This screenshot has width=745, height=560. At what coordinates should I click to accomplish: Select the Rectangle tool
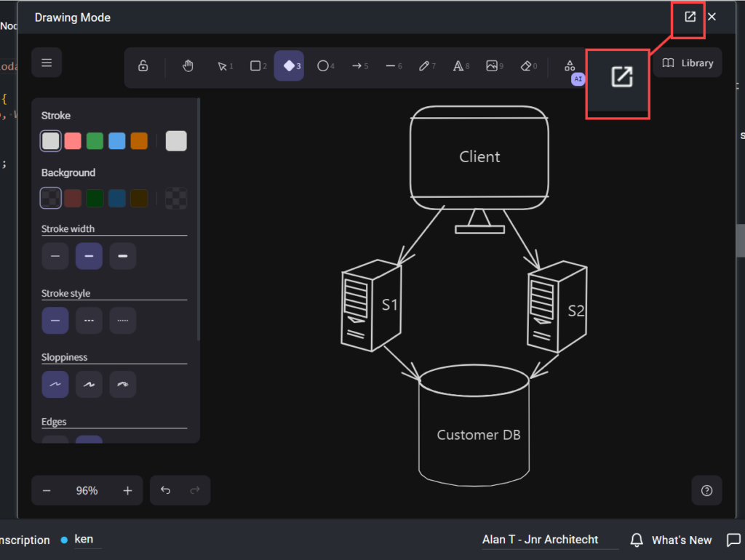tap(256, 65)
